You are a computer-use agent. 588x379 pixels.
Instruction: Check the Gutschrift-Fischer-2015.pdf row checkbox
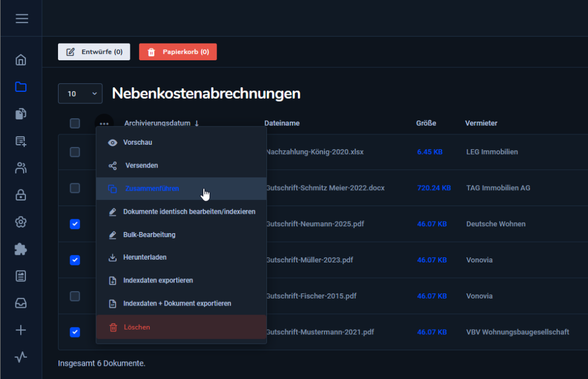pyautogui.click(x=75, y=296)
